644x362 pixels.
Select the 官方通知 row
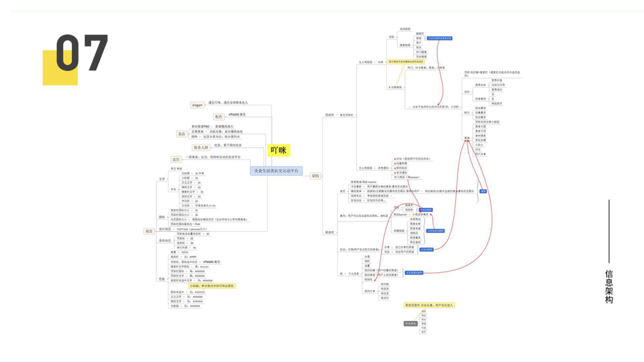tap(401, 173)
